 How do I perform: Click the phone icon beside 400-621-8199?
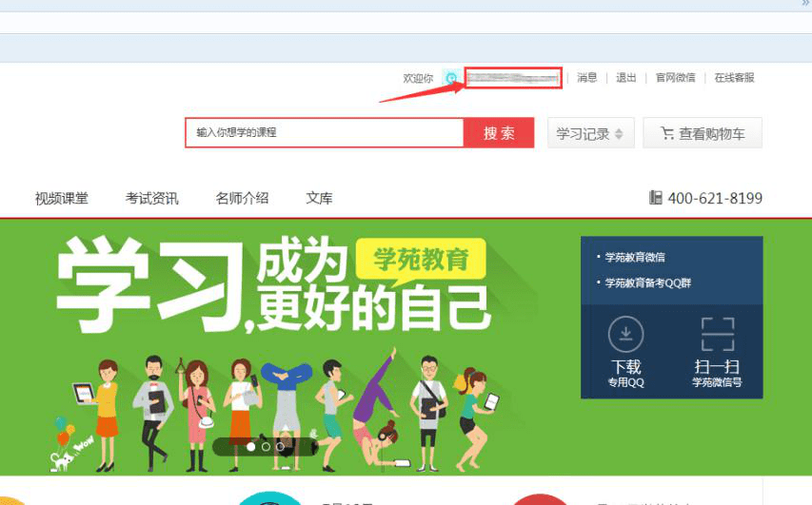[x=655, y=198]
